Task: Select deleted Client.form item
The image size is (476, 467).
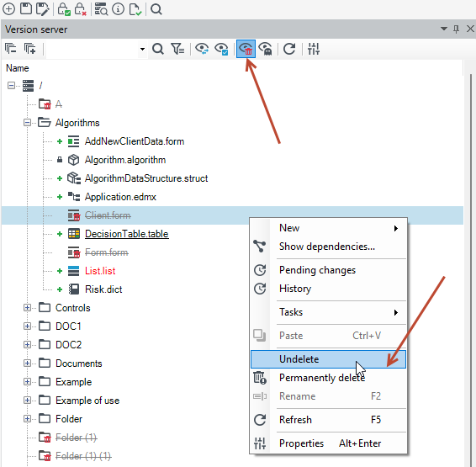Action: 108,215
